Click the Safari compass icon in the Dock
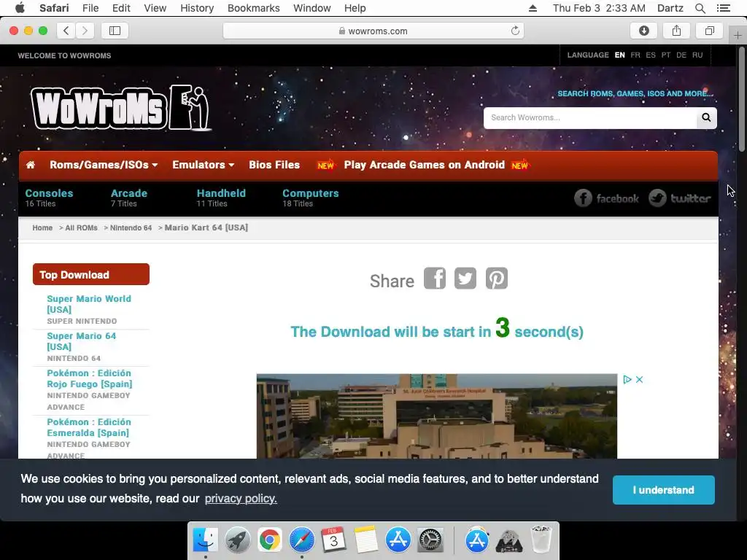This screenshot has width=747, height=560. tap(301, 540)
